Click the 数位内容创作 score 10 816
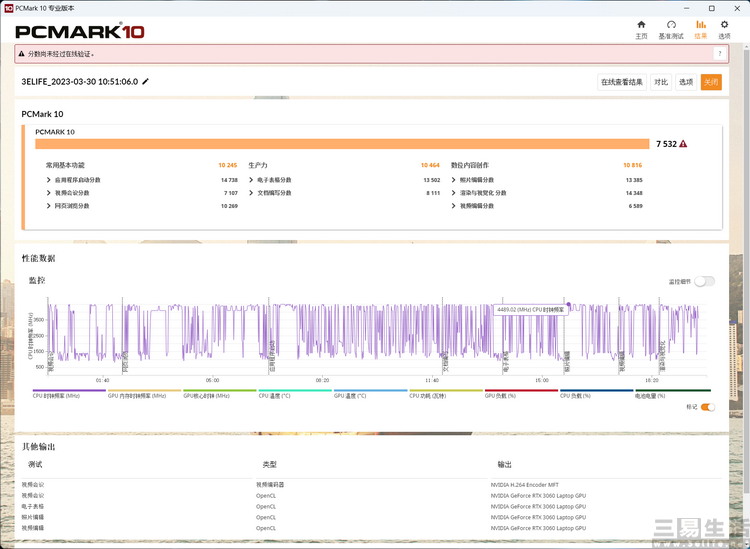Viewport: 750px width, 549px height. tap(632, 165)
